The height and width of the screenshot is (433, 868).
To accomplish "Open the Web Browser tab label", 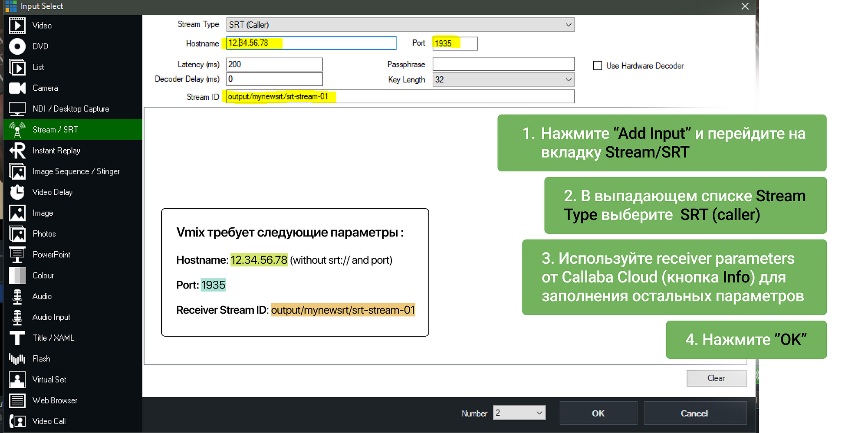I will point(55,400).
